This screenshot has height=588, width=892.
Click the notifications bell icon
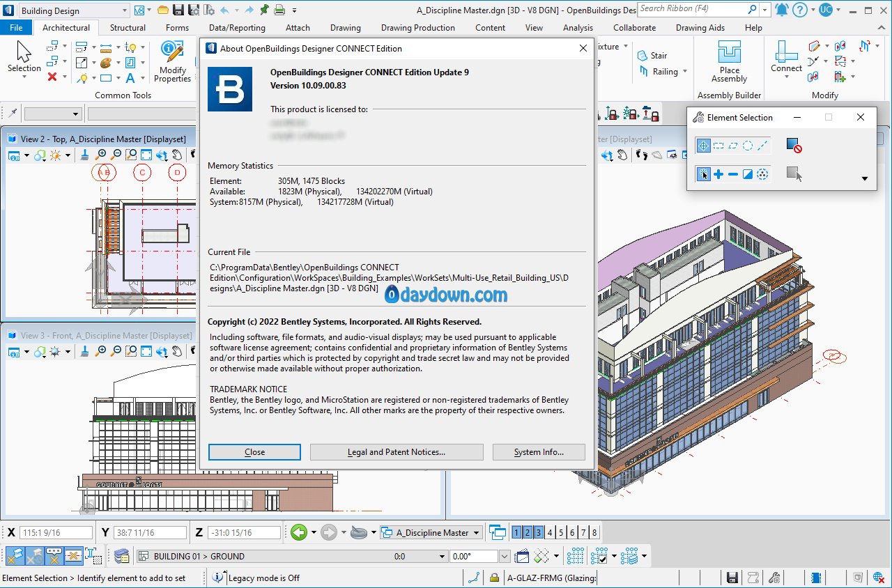(783, 10)
